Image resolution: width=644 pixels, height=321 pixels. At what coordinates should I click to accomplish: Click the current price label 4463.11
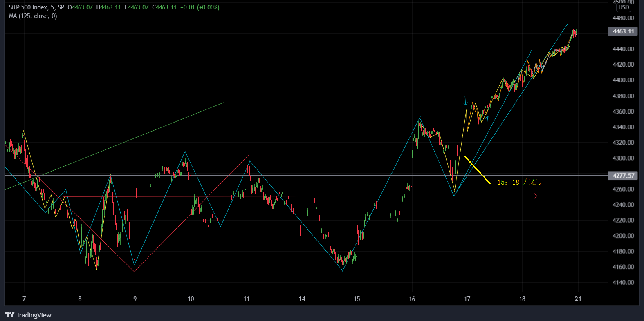click(x=623, y=31)
